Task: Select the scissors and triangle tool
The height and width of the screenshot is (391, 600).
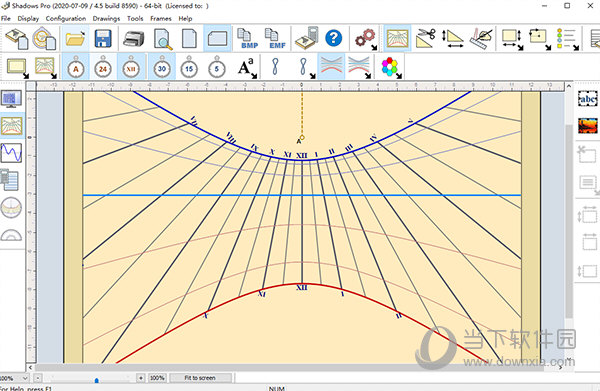Action: [x=426, y=38]
